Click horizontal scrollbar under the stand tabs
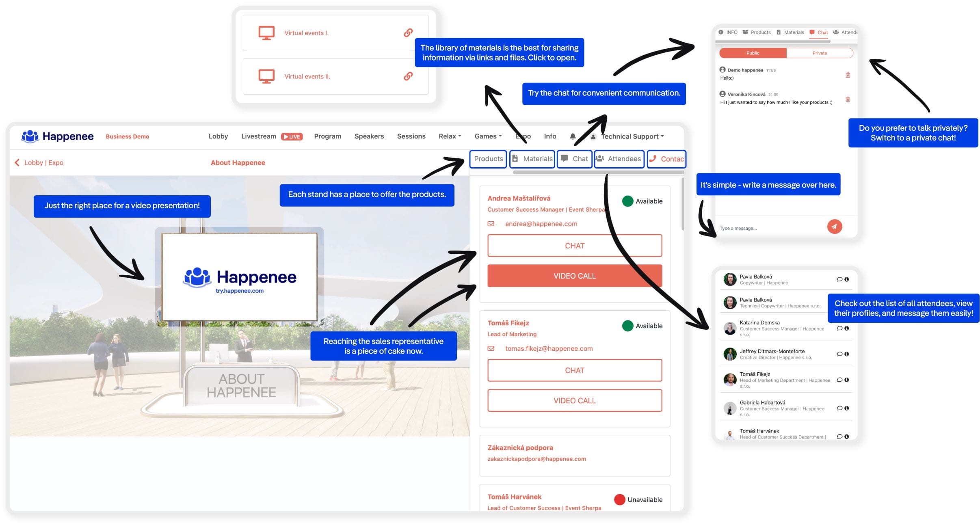 click(598, 172)
